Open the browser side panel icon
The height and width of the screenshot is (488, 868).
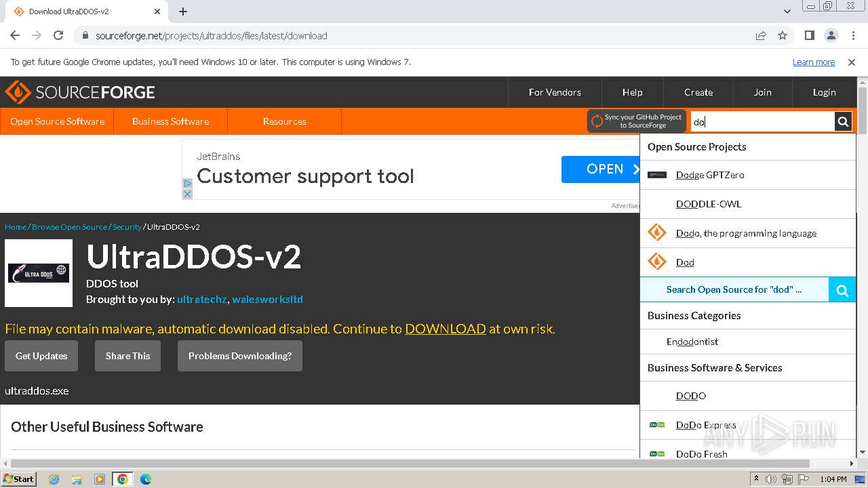click(x=809, y=35)
